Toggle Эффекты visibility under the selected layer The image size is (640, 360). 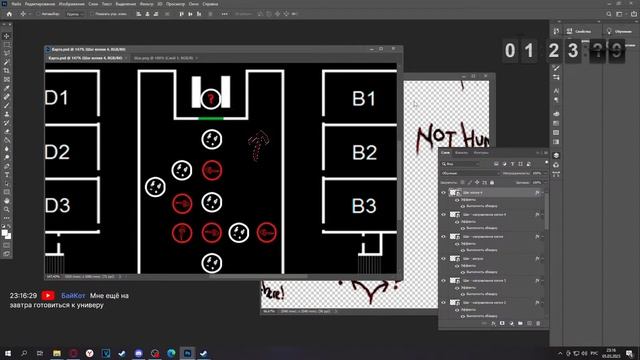click(x=457, y=200)
